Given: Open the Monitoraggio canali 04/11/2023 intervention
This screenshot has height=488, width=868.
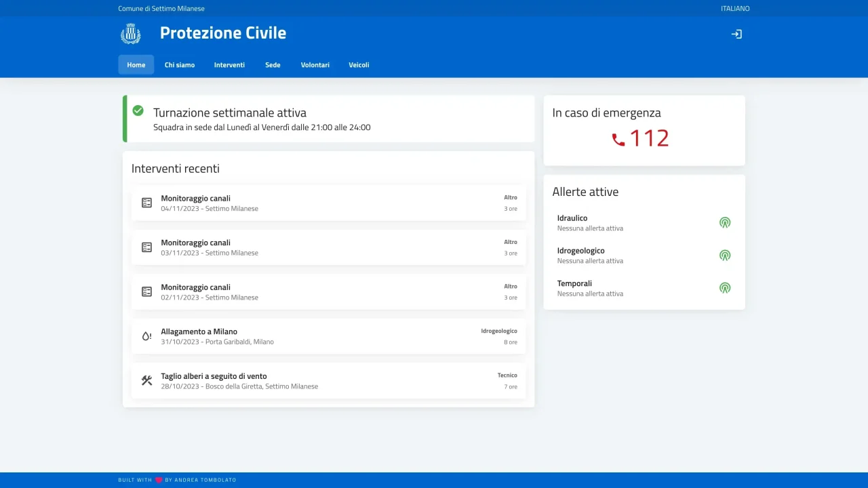Looking at the screenshot, I should tap(328, 203).
